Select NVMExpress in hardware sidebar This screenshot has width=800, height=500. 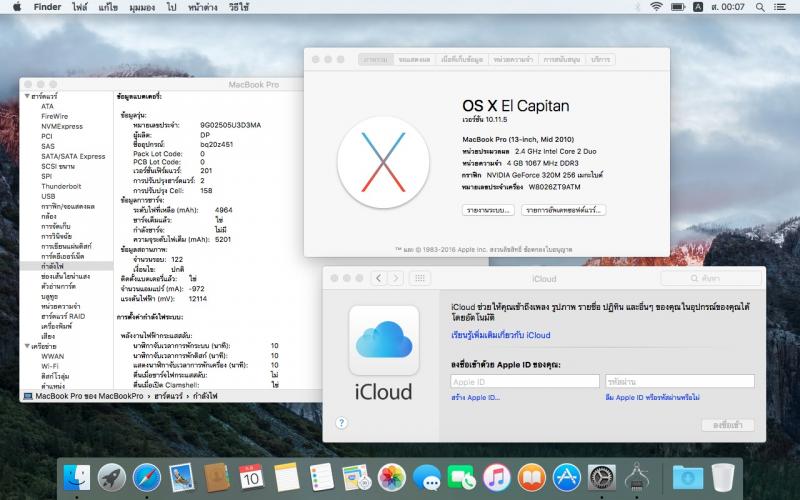pyautogui.click(x=62, y=126)
